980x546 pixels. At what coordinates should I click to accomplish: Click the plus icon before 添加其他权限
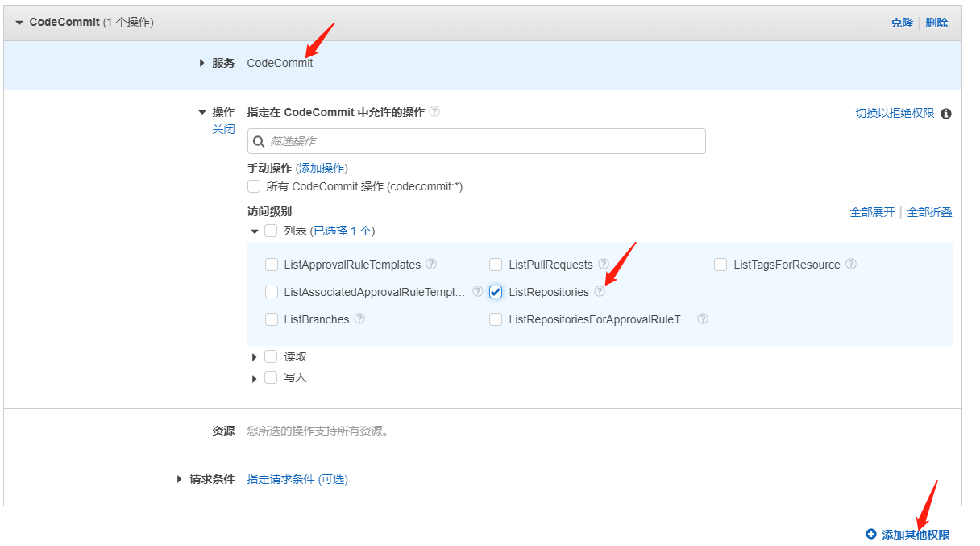(870, 534)
